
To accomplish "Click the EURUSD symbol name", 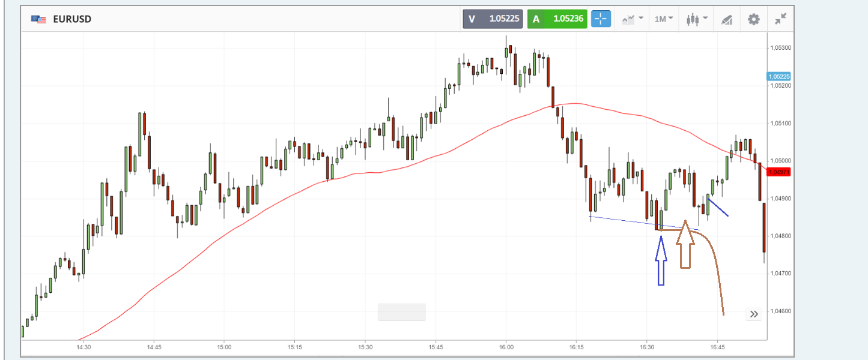I will [x=72, y=19].
